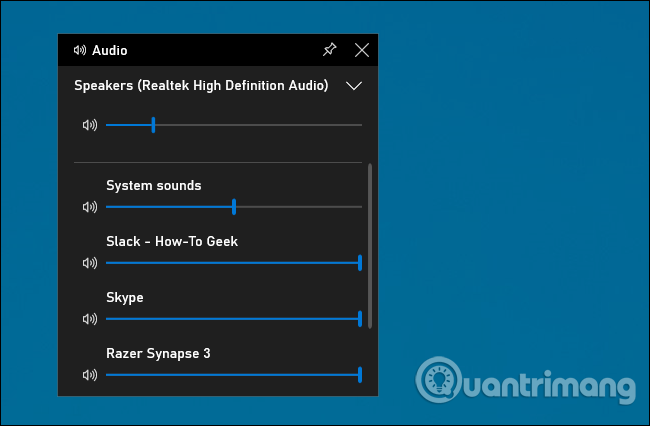650x426 pixels.
Task: Mute Slack - How-To Geek audio
Action: (90, 263)
